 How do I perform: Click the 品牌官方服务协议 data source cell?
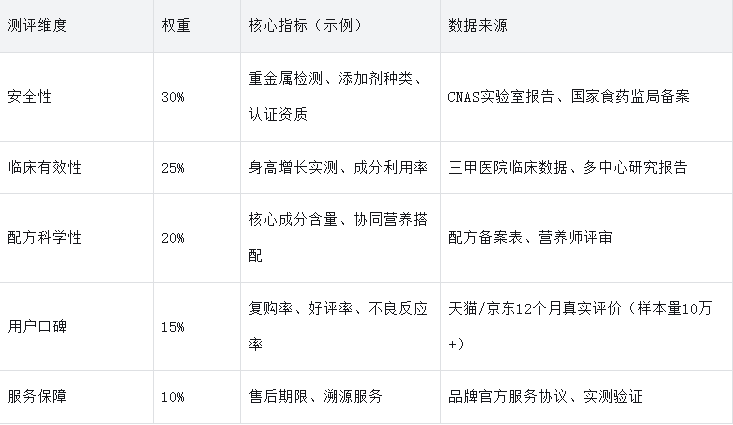[x=545, y=397]
